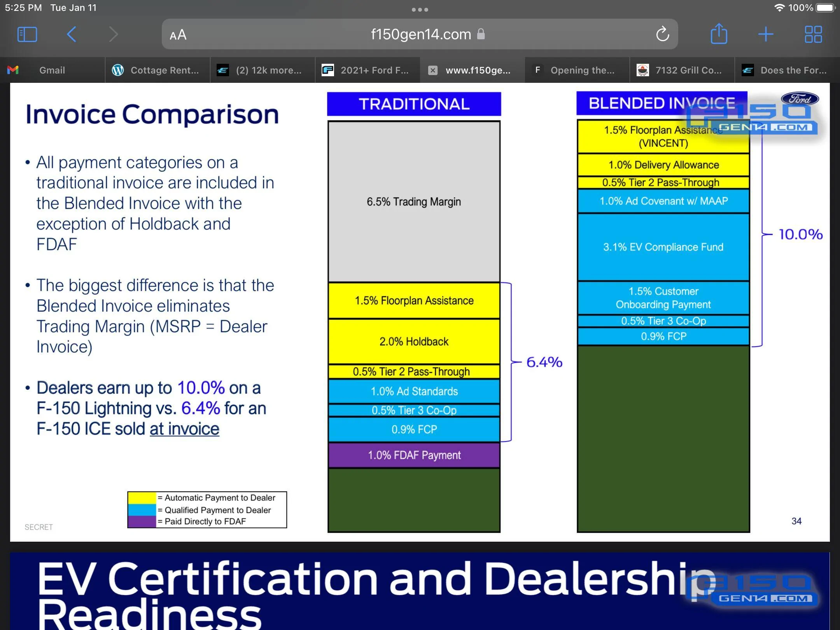Switch to the 7132 Grill Co... tab
The image size is (840, 630).
[682, 70]
